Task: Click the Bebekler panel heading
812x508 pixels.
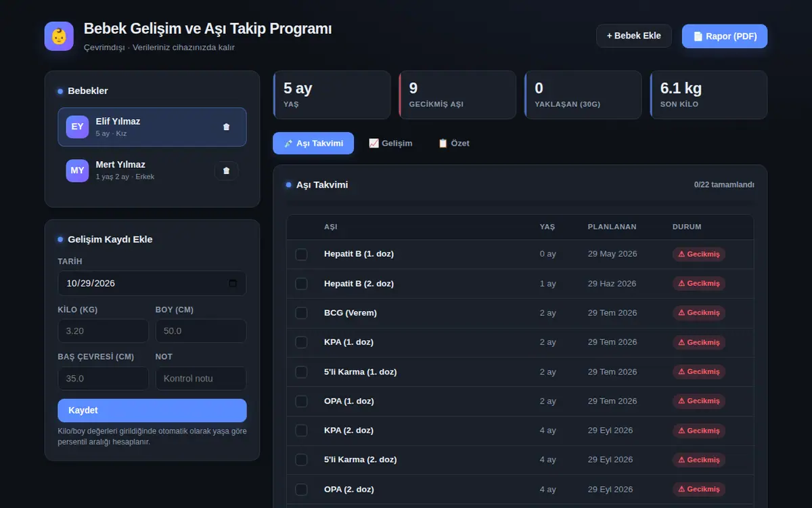Action: tap(88, 91)
